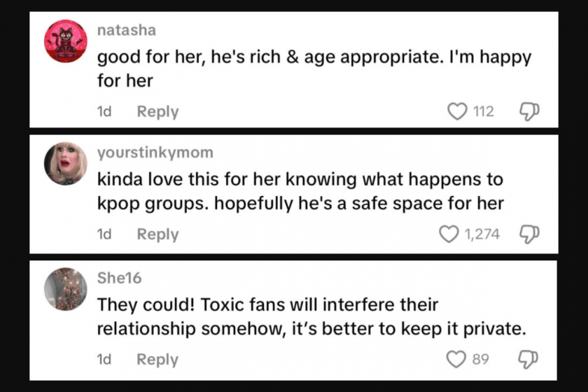Open natasha's profile picture
Viewport: 588px width, 392px height.
(65, 41)
